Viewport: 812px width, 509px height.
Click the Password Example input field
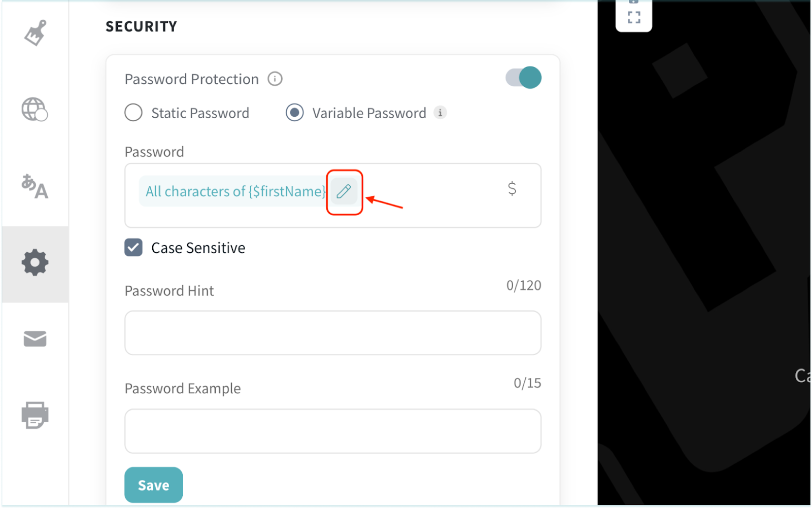[332, 431]
